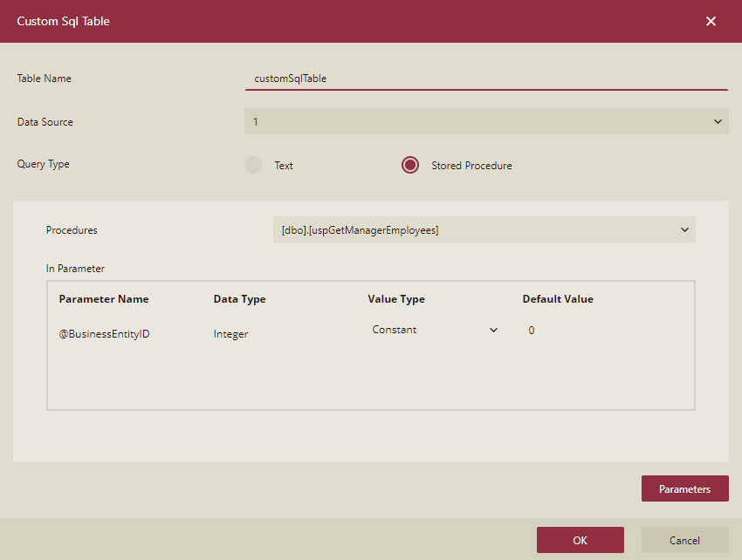Click the Data Type column header
The image size is (742, 560).
pos(239,299)
